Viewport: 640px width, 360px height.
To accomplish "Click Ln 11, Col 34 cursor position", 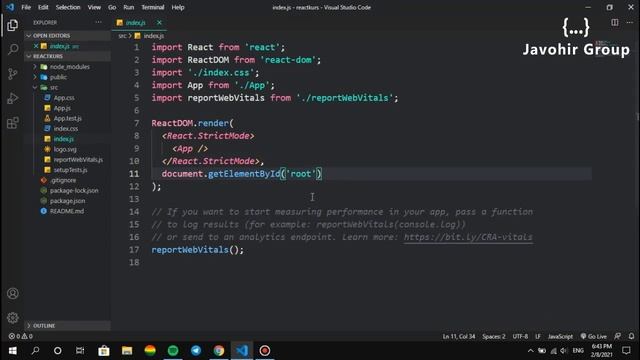I will click(x=459, y=336).
